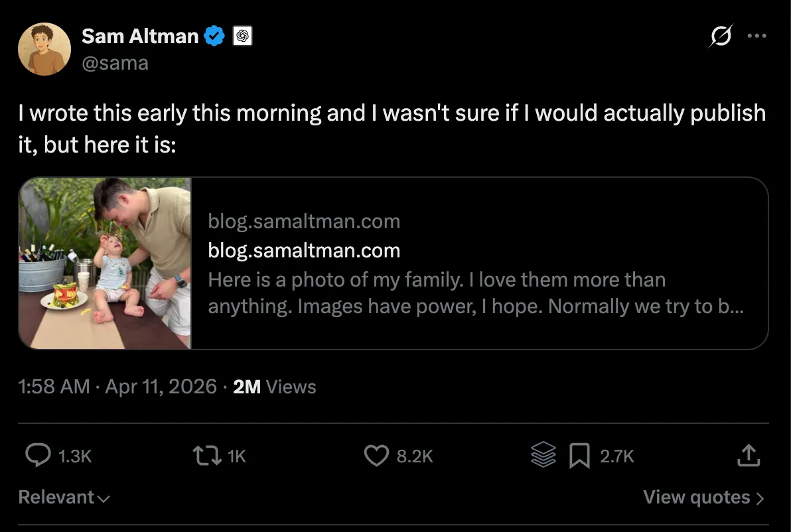Image resolution: width=791 pixels, height=532 pixels.
Task: Click the blue verified checkmark badge
Action: point(214,36)
